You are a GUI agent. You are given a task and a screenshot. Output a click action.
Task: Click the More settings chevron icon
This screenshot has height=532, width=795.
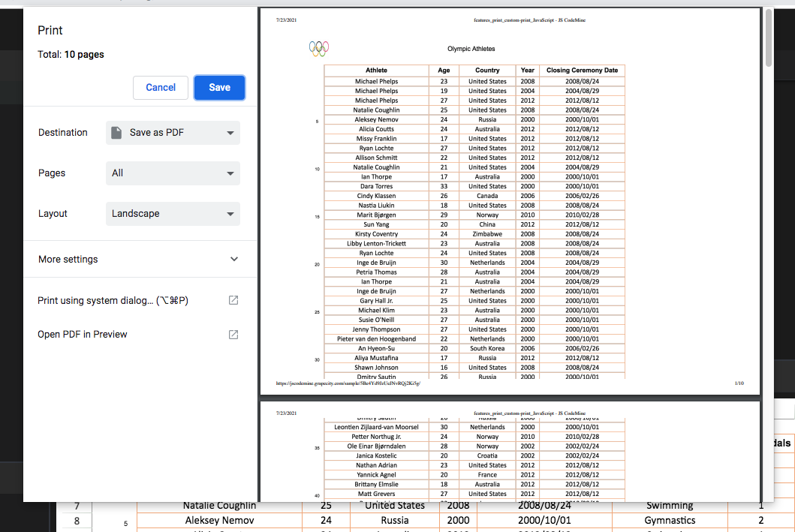[x=233, y=258]
